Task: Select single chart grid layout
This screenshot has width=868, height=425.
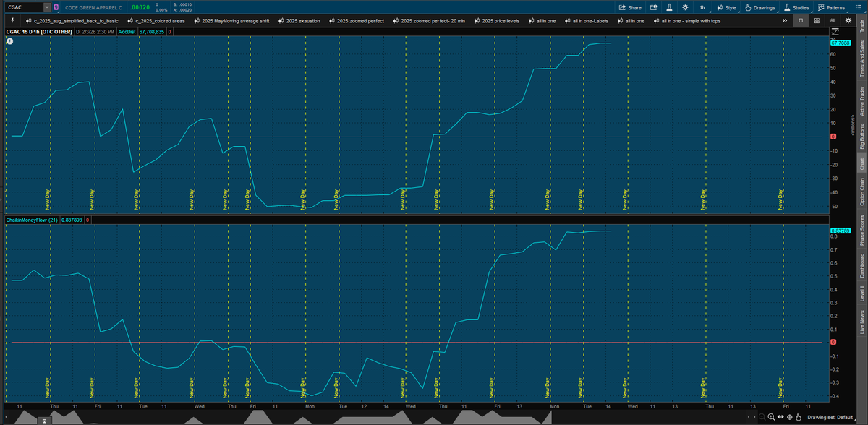Action: coord(801,21)
